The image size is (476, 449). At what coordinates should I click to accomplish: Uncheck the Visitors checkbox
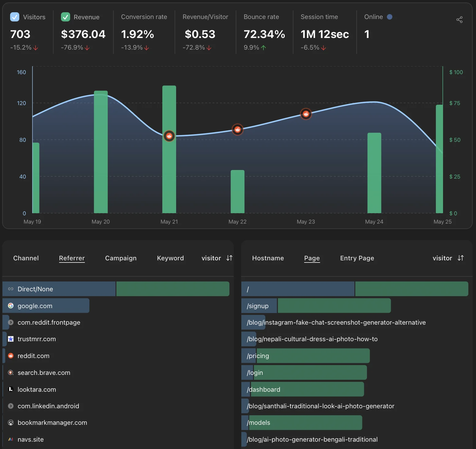[x=15, y=17]
